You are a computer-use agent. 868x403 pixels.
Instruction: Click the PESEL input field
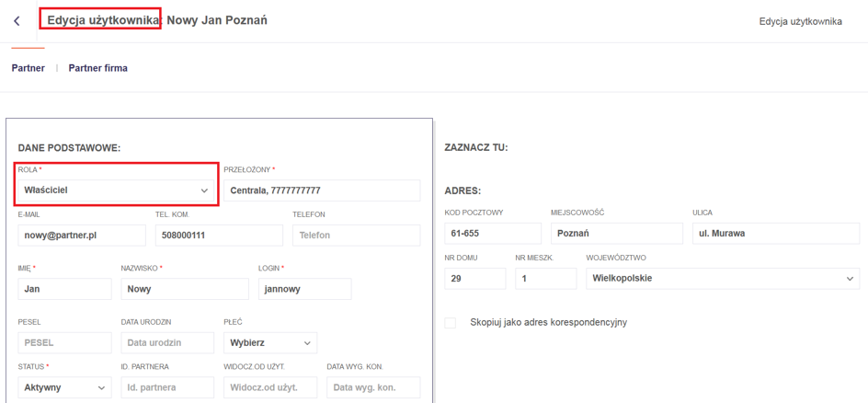pyautogui.click(x=61, y=343)
